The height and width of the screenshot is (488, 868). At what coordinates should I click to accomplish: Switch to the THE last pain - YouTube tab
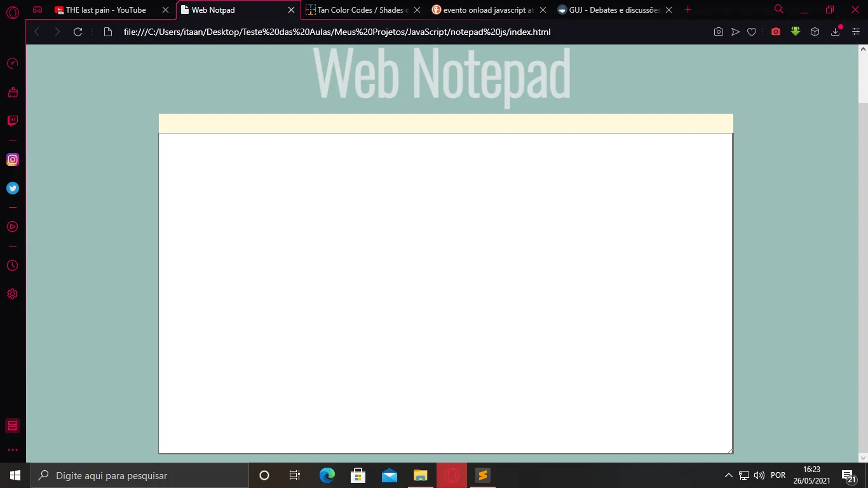105,10
